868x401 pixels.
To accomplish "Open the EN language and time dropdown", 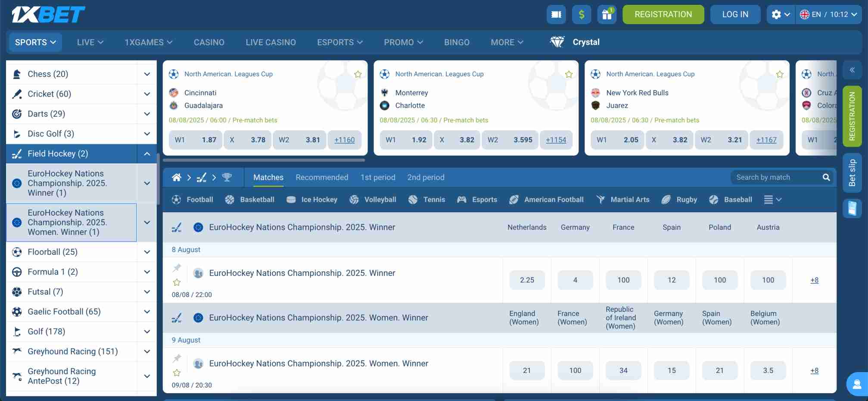I will [829, 14].
